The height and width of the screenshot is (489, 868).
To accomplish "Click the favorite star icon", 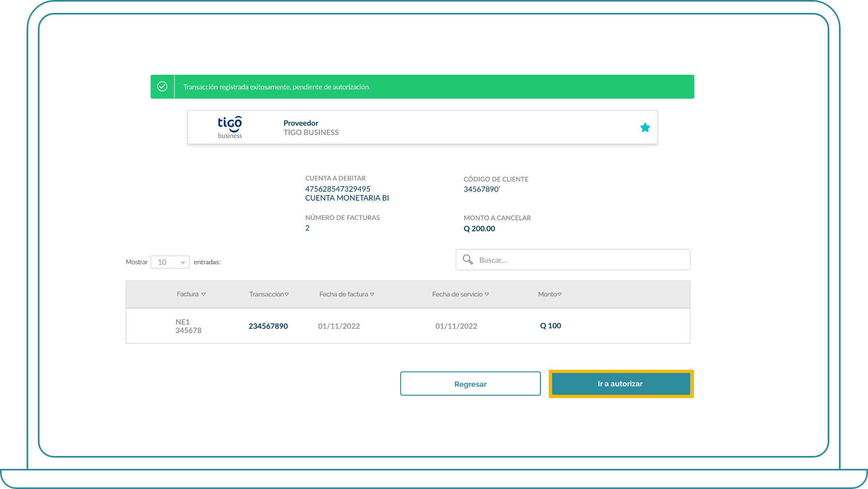I will [645, 128].
